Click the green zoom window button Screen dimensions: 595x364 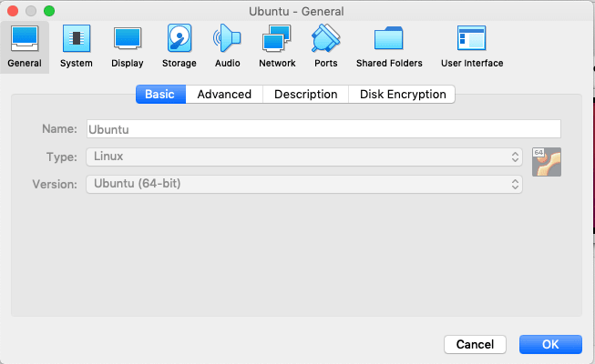pos(49,11)
